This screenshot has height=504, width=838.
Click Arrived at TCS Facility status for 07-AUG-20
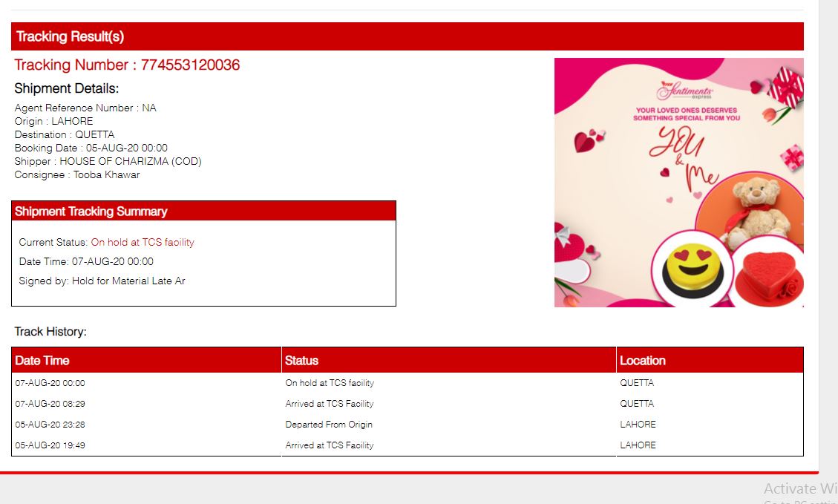click(x=330, y=404)
